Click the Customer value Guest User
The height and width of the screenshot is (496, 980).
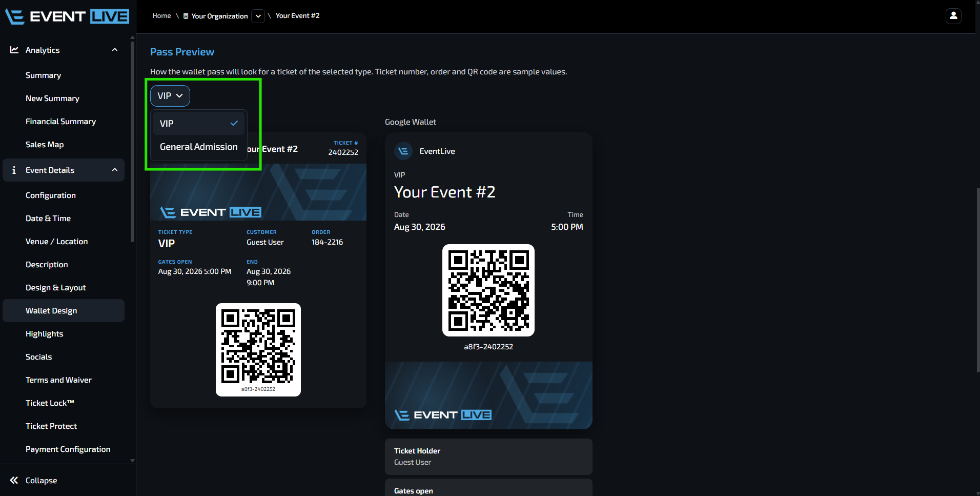(x=265, y=242)
